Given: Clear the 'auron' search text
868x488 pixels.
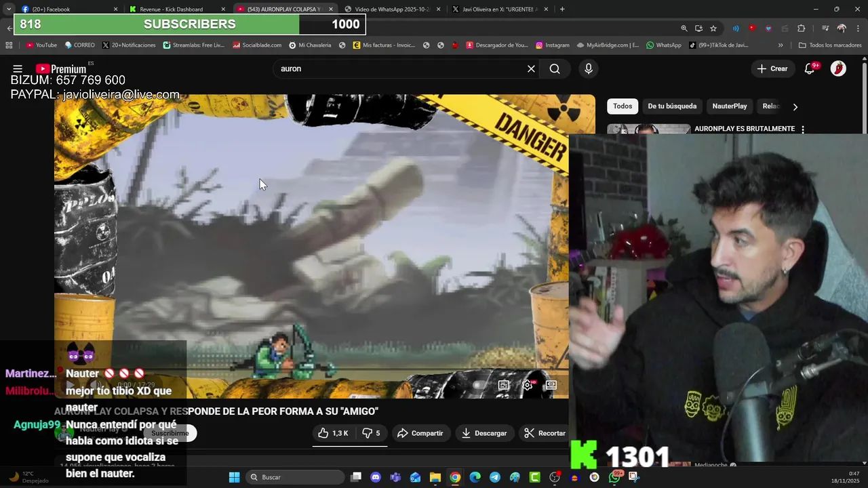Looking at the screenshot, I should click(x=531, y=68).
